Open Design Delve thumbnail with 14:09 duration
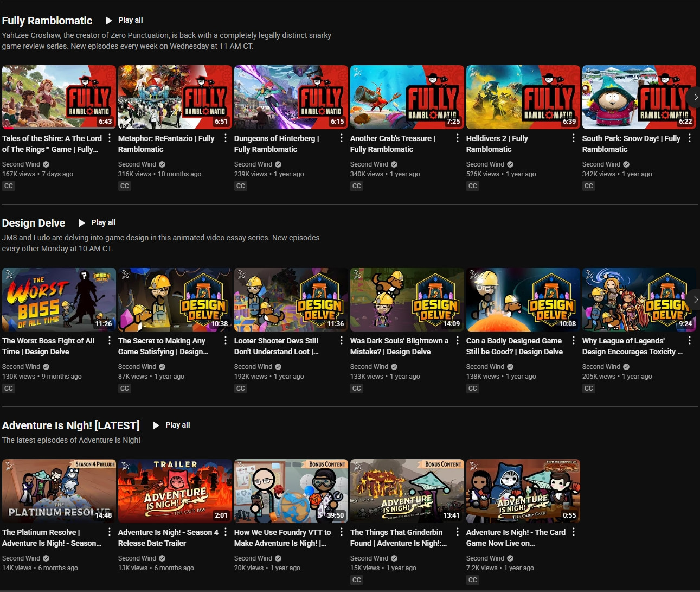This screenshot has height=592, width=700. tap(407, 300)
